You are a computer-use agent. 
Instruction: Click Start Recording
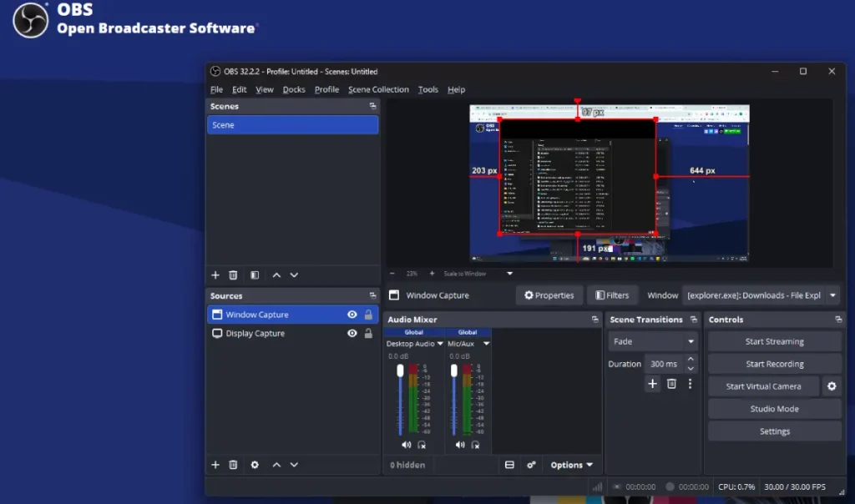pyautogui.click(x=774, y=364)
